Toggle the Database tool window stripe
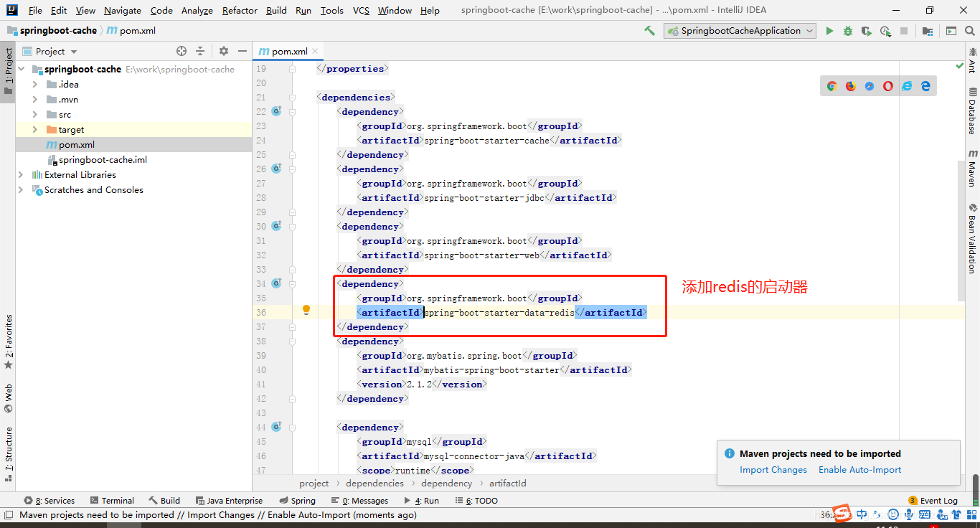980x528 pixels. (972, 111)
